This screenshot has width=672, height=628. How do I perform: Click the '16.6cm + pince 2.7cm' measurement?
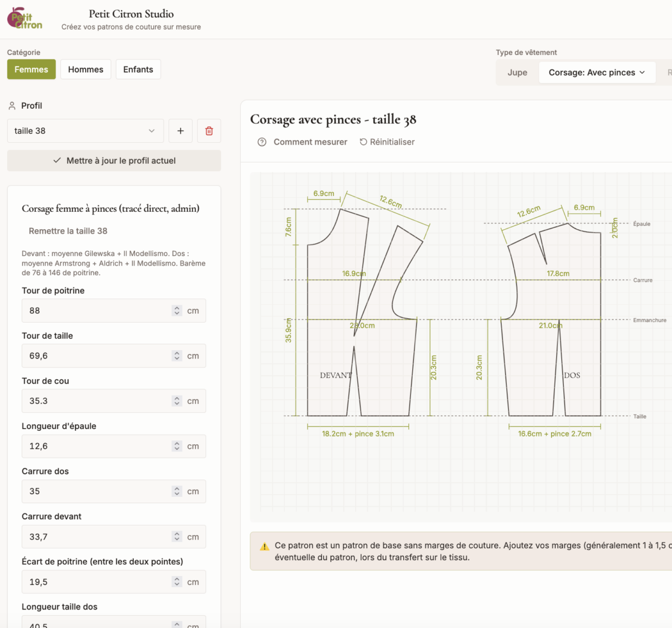(x=554, y=434)
